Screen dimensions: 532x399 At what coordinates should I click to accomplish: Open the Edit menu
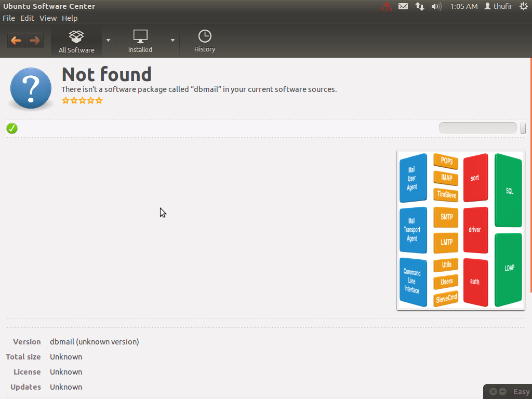[x=27, y=18]
